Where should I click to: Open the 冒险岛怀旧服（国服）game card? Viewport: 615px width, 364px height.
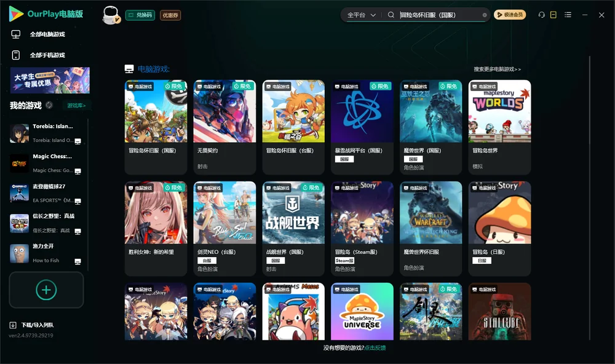click(x=156, y=127)
